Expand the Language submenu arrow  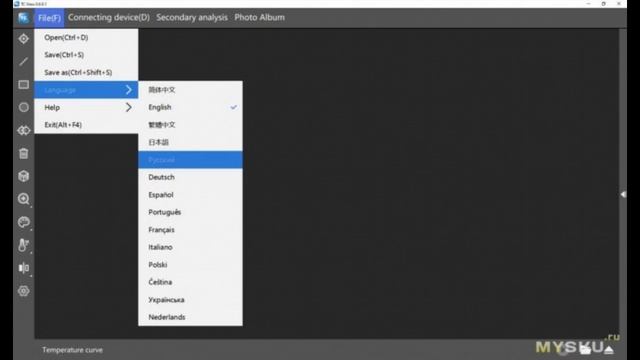pos(129,90)
